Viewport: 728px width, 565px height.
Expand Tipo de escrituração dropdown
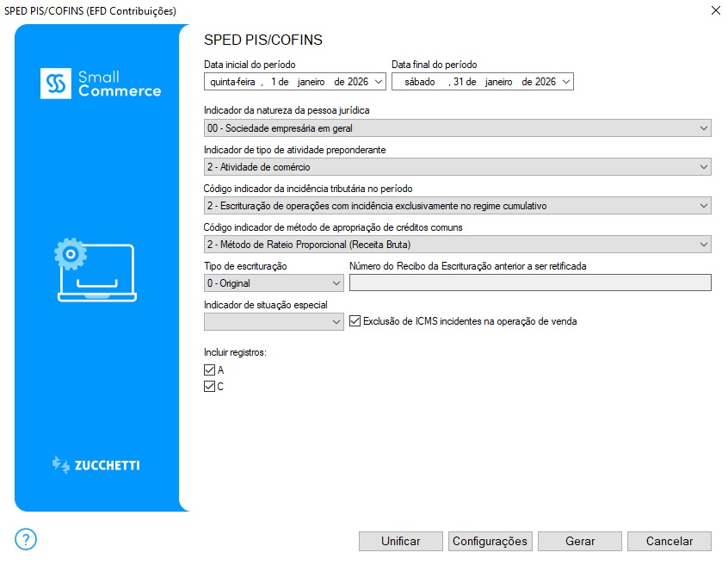tap(336, 283)
